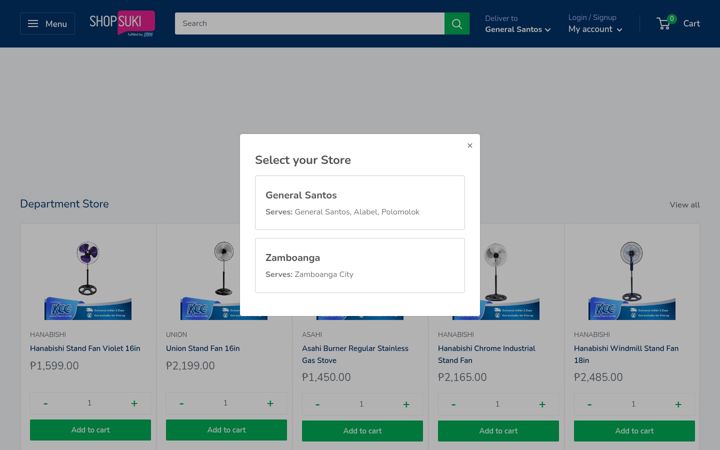Open the shopping cart icon
720x450 pixels.
pos(664,23)
